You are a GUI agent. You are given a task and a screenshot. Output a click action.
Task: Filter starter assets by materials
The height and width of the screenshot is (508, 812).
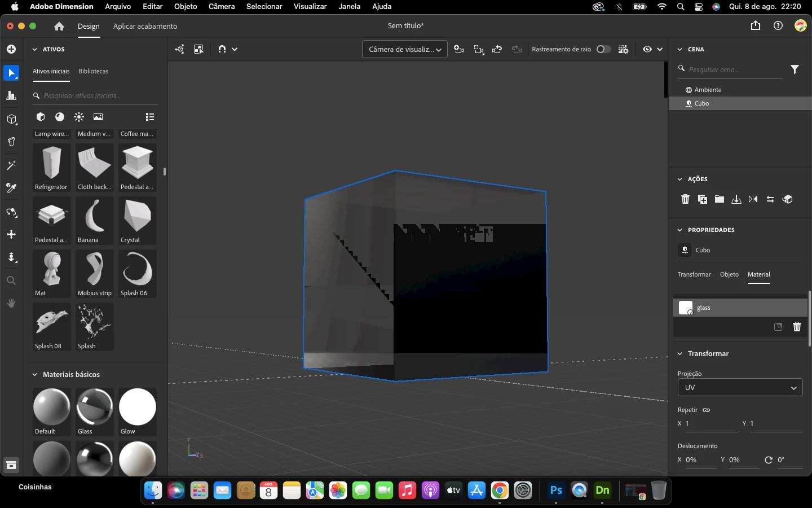pos(60,117)
